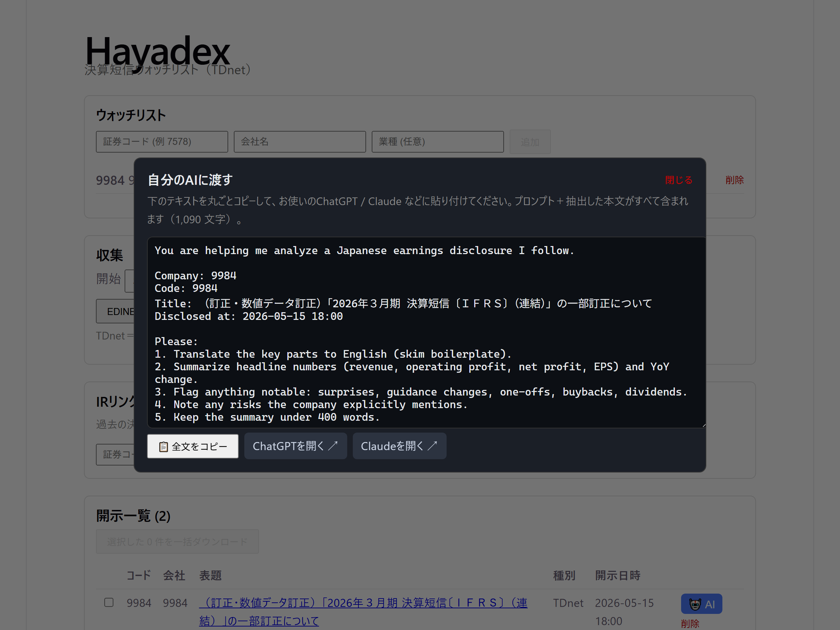
Task: Click the 選択した 0 件を一括ダウンロード button
Action: tap(177, 541)
